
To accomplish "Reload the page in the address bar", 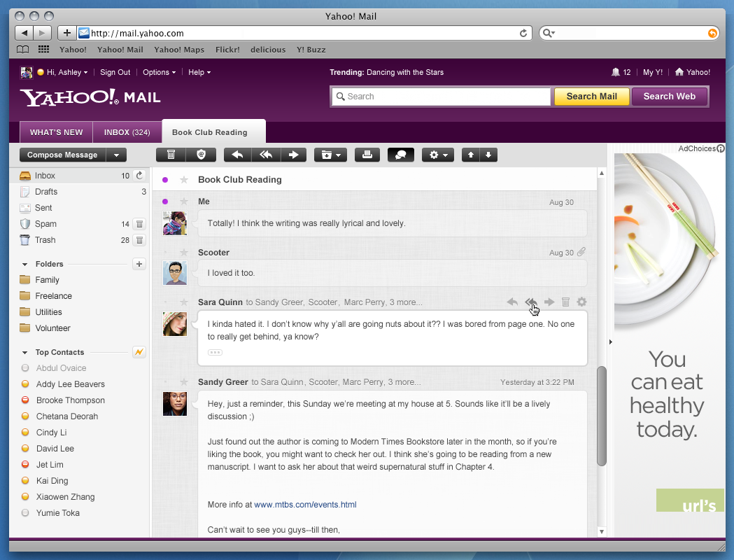I will point(523,33).
